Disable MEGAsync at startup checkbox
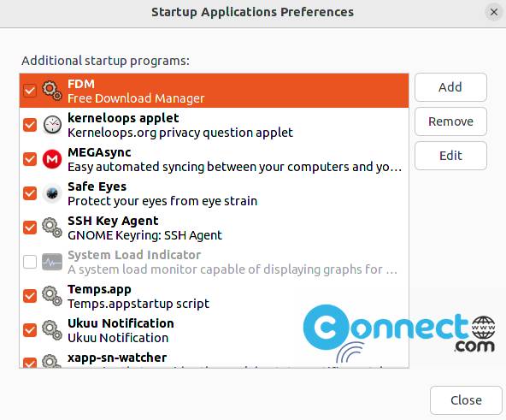 coord(30,159)
